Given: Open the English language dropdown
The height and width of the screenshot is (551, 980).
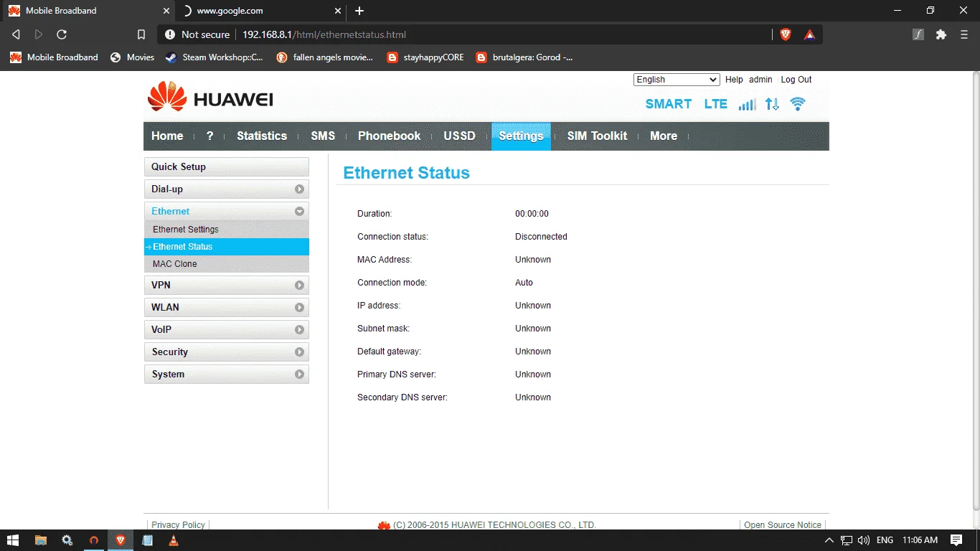Looking at the screenshot, I should point(677,80).
